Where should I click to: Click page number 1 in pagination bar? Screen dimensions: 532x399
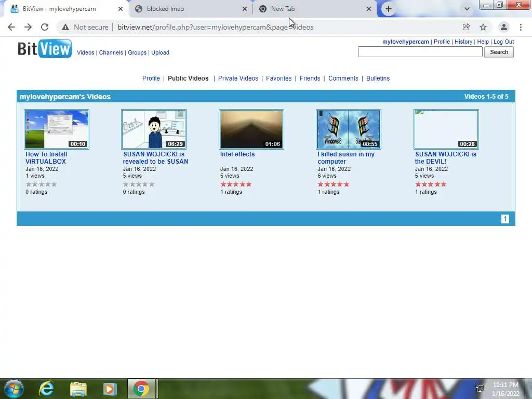pos(505,219)
